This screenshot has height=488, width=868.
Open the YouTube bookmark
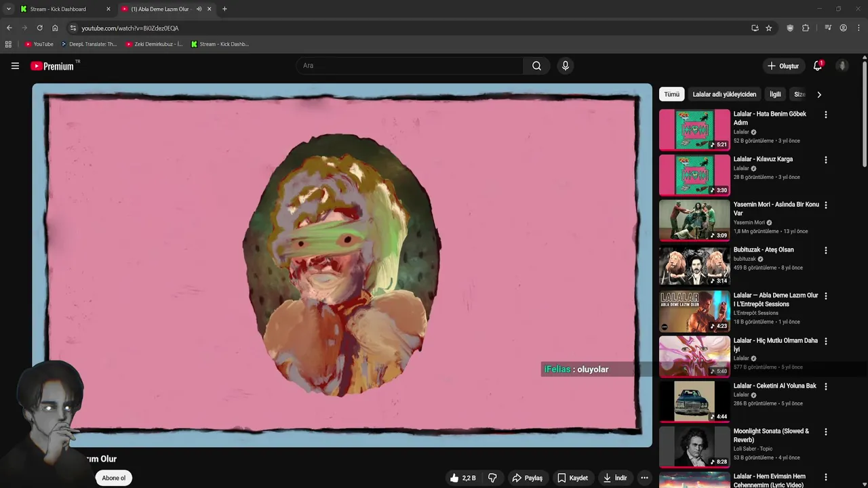click(x=39, y=44)
